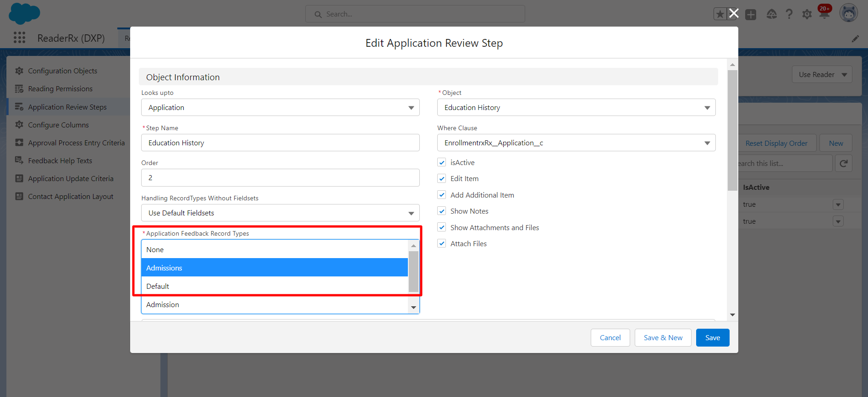This screenshot has width=868, height=397.
Task: Open the global actions plus icon
Action: coord(751,15)
